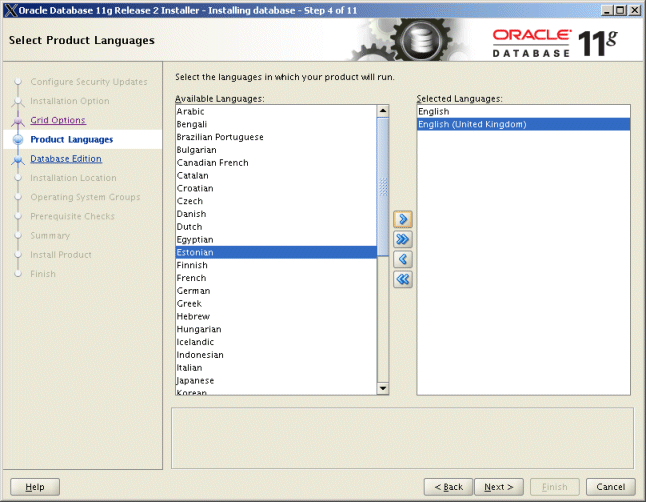Screen dimensions: 646x502
Task: Select Danish in Available Languages
Action: pos(276,213)
